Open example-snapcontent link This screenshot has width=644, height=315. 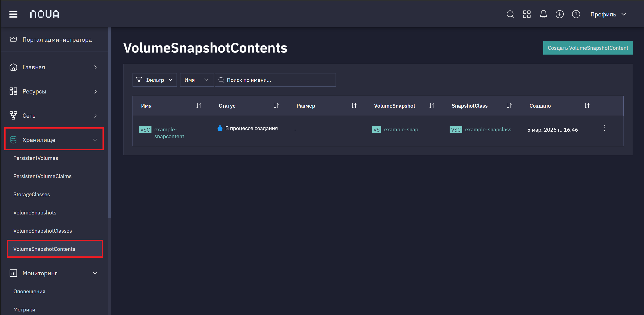click(169, 133)
